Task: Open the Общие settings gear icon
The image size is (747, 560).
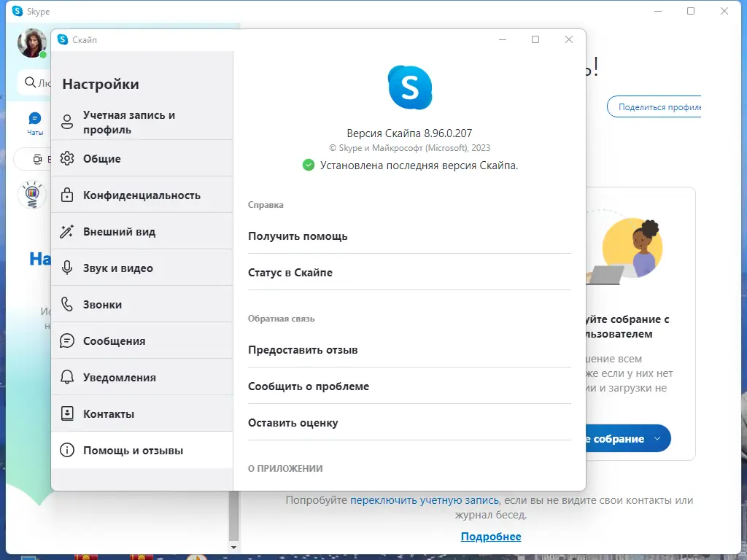Action: pyautogui.click(x=68, y=158)
